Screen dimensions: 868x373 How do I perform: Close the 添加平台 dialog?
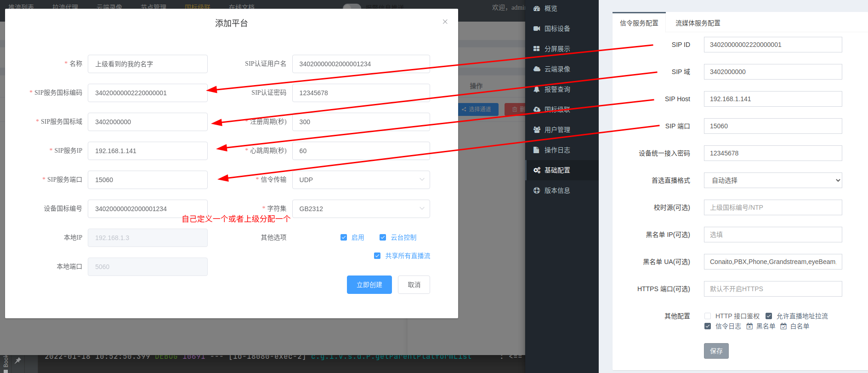point(445,22)
